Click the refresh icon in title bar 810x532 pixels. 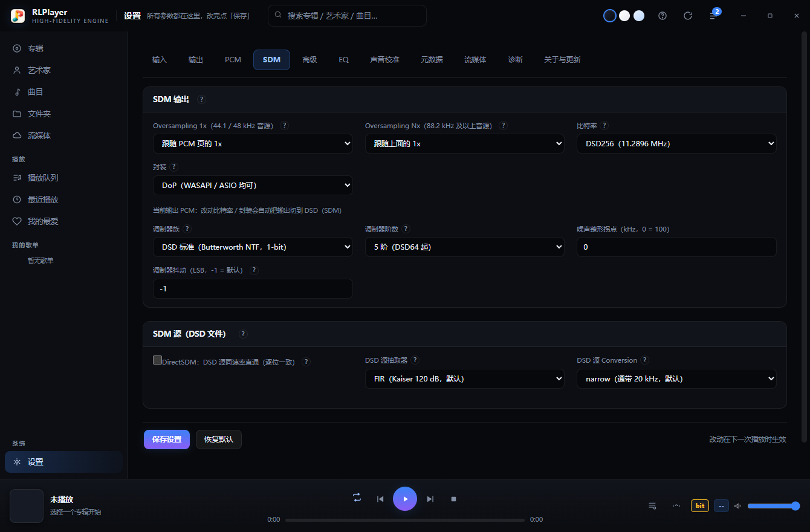pos(688,16)
